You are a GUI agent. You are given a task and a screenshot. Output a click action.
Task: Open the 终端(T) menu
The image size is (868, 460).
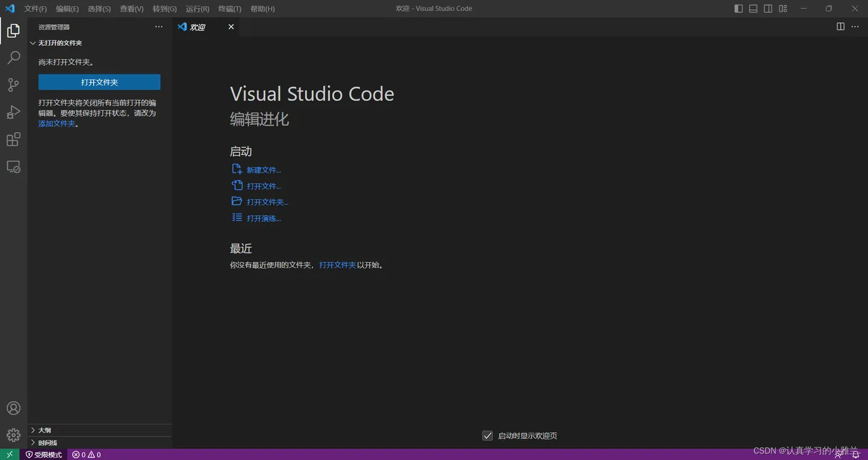[229, 9]
